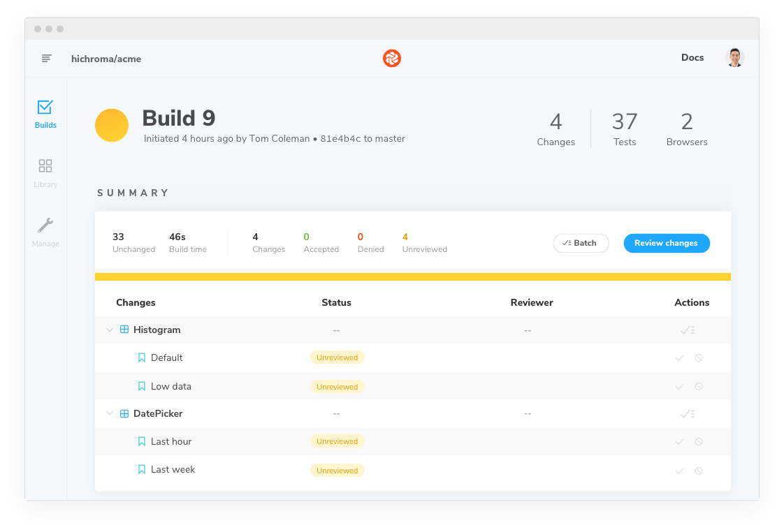Screen dimensions: 784x532
Task: Click the yellow build status circle
Action: 112,126
